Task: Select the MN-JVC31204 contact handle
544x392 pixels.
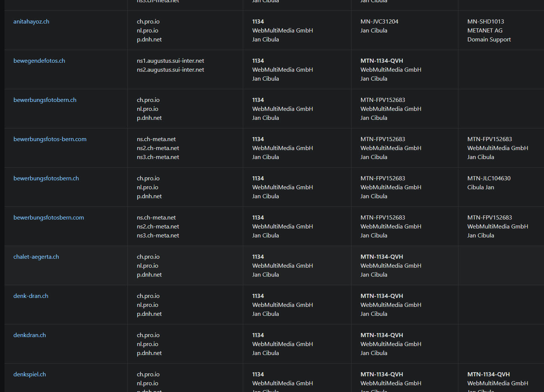Action: click(379, 22)
